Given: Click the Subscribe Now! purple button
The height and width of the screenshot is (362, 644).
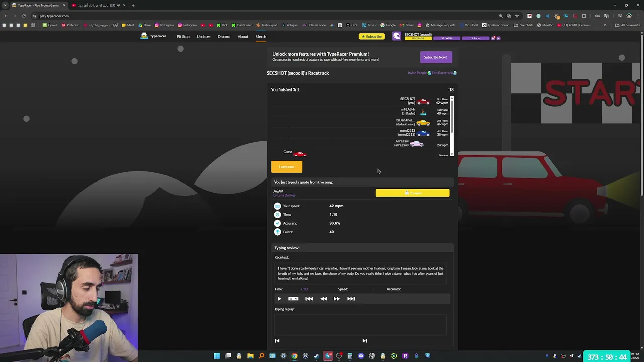Looking at the screenshot, I should coord(435,57).
